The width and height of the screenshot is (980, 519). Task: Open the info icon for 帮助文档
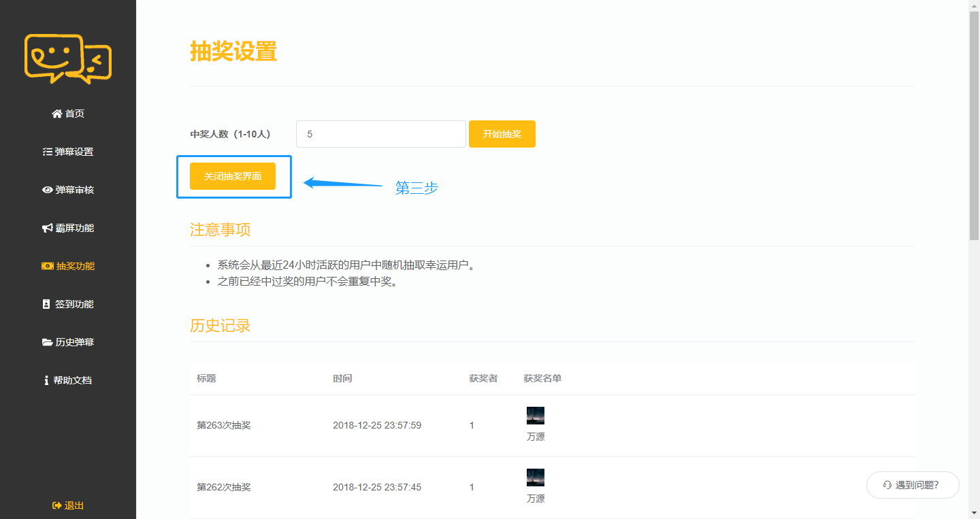pos(46,380)
